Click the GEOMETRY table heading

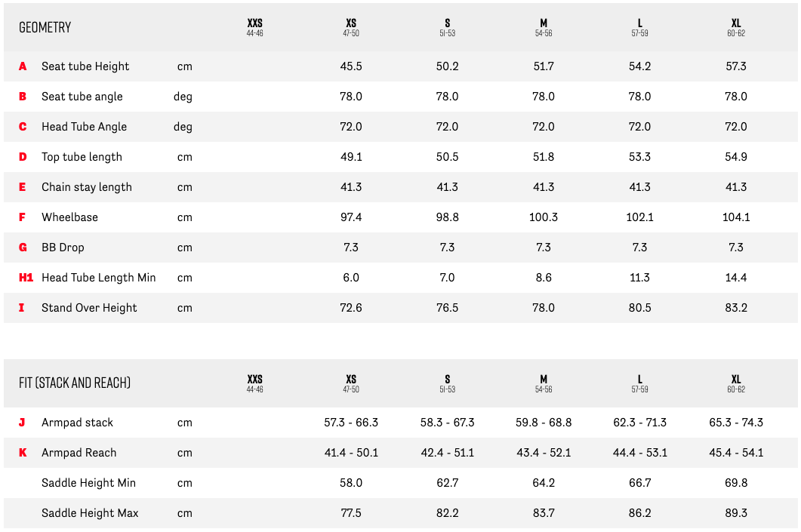tap(45, 27)
